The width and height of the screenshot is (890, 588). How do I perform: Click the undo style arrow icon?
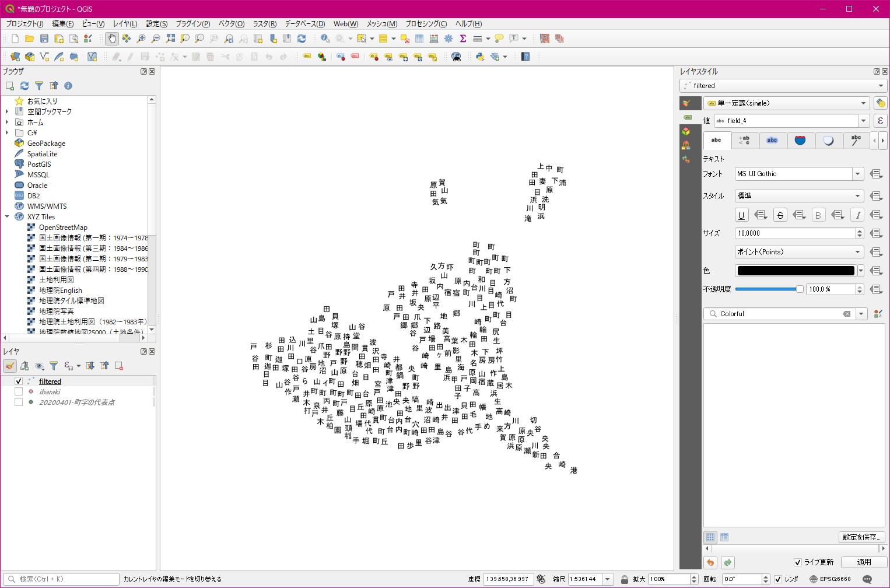pyautogui.click(x=710, y=562)
